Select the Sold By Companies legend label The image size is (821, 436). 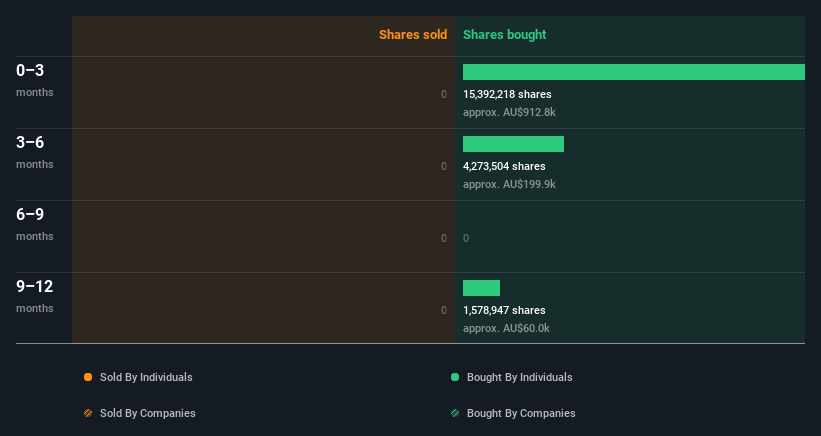click(x=148, y=413)
